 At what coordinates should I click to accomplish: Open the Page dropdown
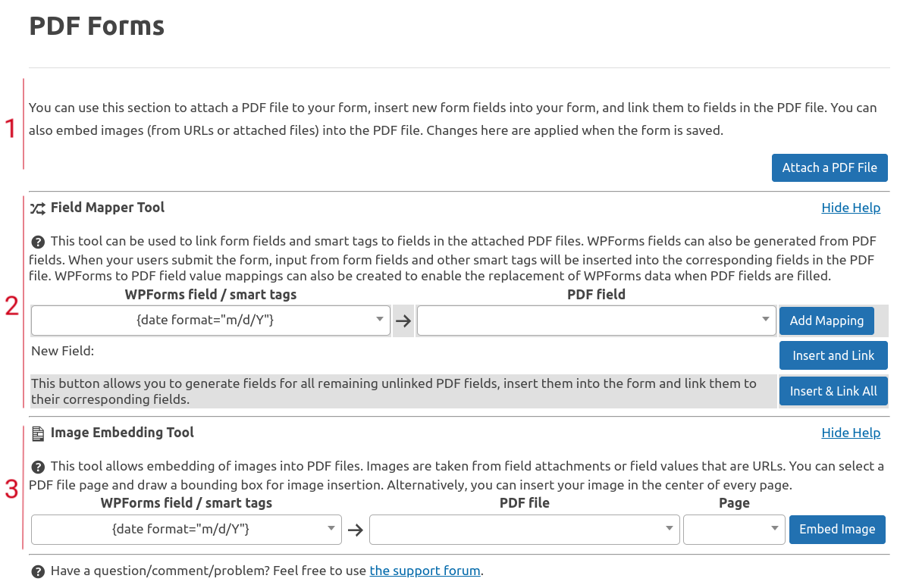pos(733,530)
